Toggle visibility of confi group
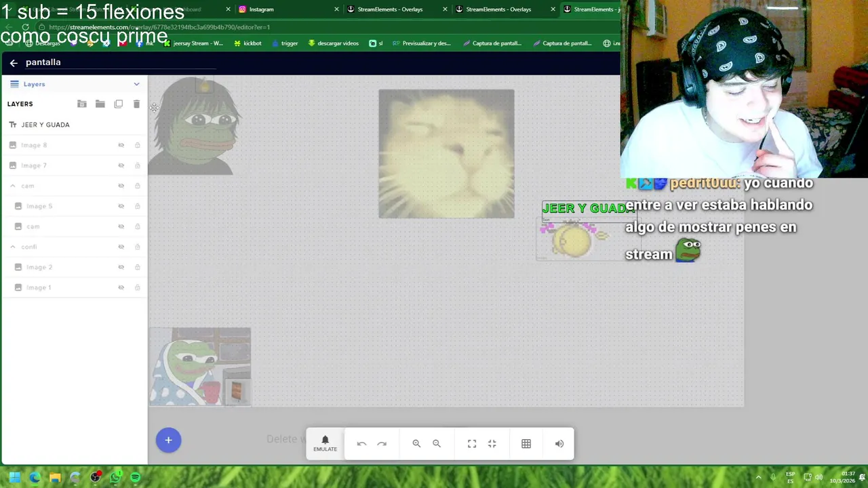Image resolution: width=868 pixels, height=488 pixels. click(121, 247)
